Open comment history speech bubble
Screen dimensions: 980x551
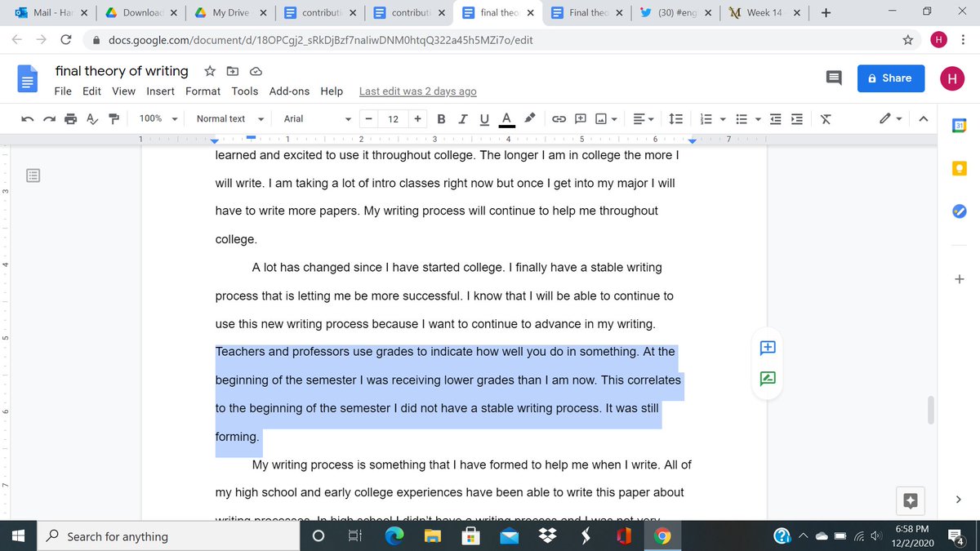pos(834,78)
